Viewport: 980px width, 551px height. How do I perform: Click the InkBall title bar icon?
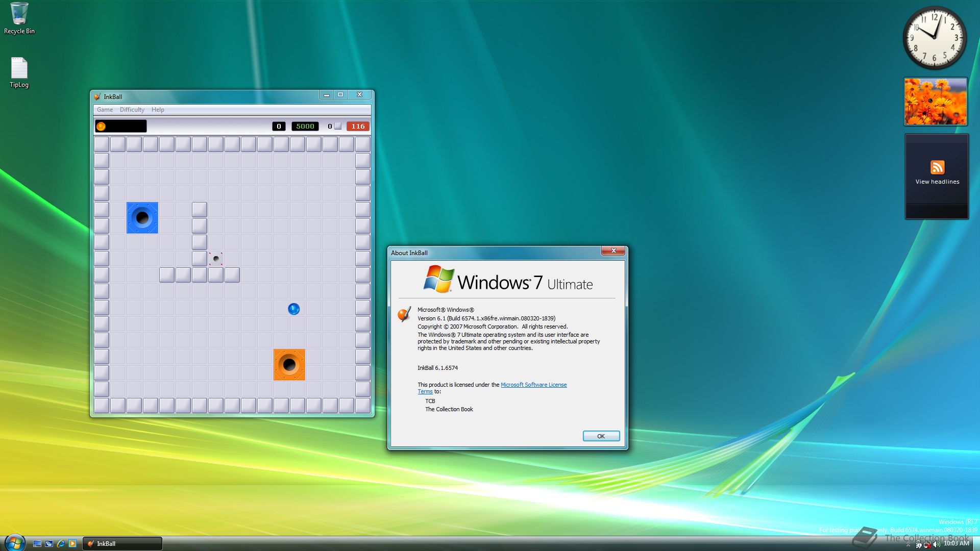click(97, 96)
